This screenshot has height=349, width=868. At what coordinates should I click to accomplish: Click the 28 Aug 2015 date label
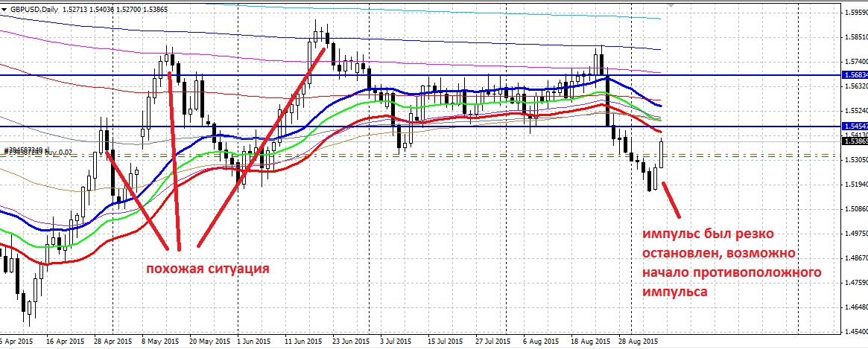tap(639, 342)
